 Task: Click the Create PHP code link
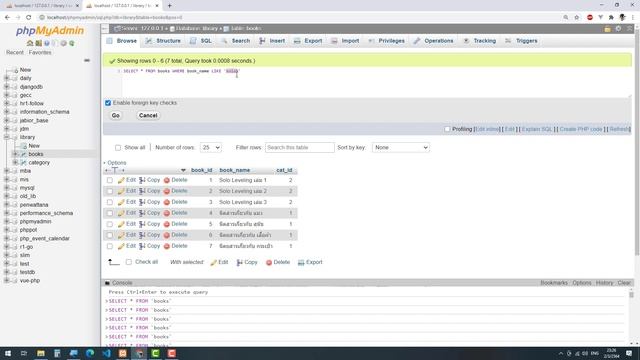point(581,129)
